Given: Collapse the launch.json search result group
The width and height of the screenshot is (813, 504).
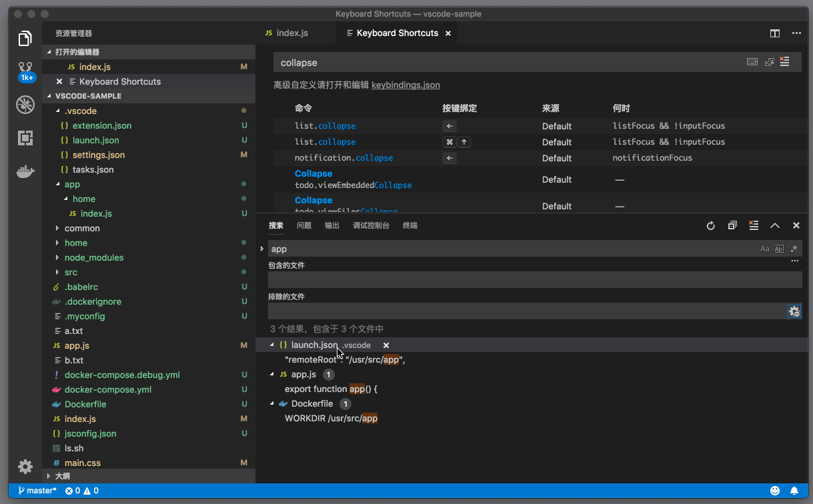Looking at the screenshot, I should (272, 345).
